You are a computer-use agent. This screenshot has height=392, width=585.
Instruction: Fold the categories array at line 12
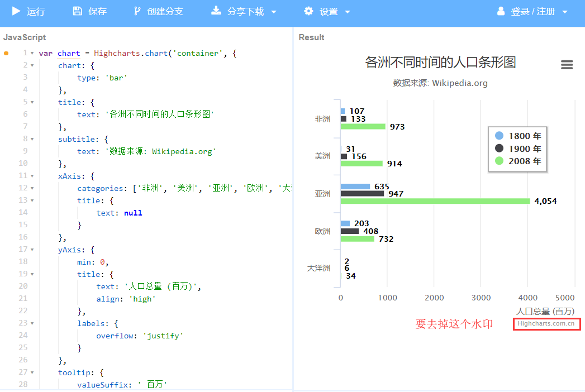[32, 188]
